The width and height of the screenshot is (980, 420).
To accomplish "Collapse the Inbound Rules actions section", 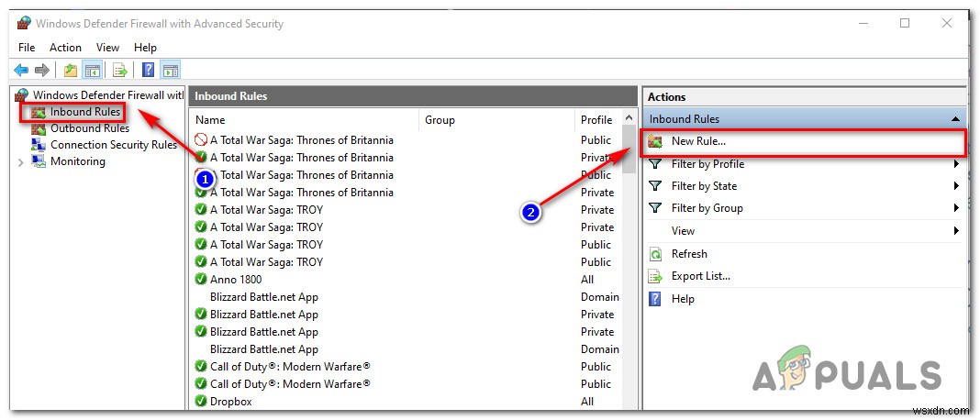I will 956,119.
